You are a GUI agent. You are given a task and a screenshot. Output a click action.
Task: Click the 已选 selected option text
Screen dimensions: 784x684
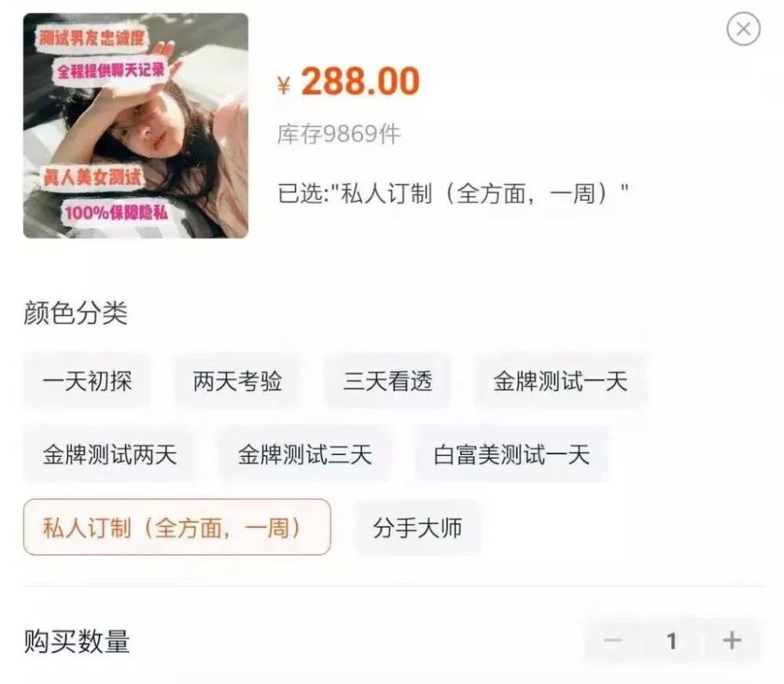(x=453, y=194)
